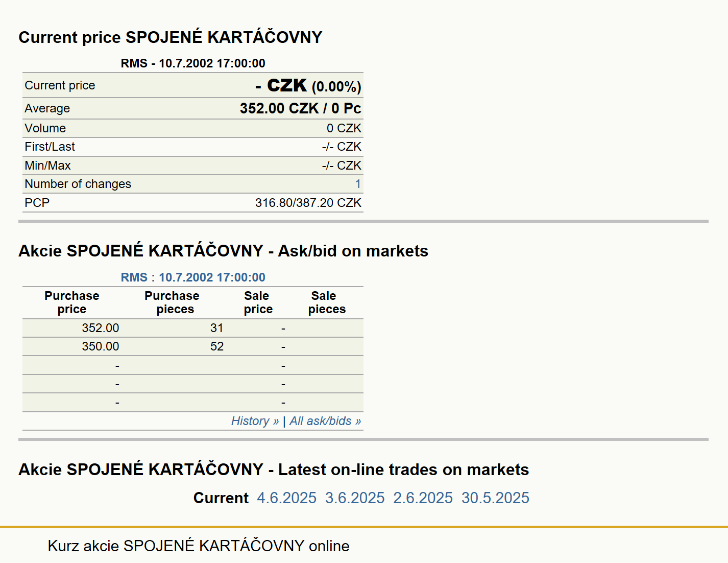Click the Current price row label

(60, 85)
